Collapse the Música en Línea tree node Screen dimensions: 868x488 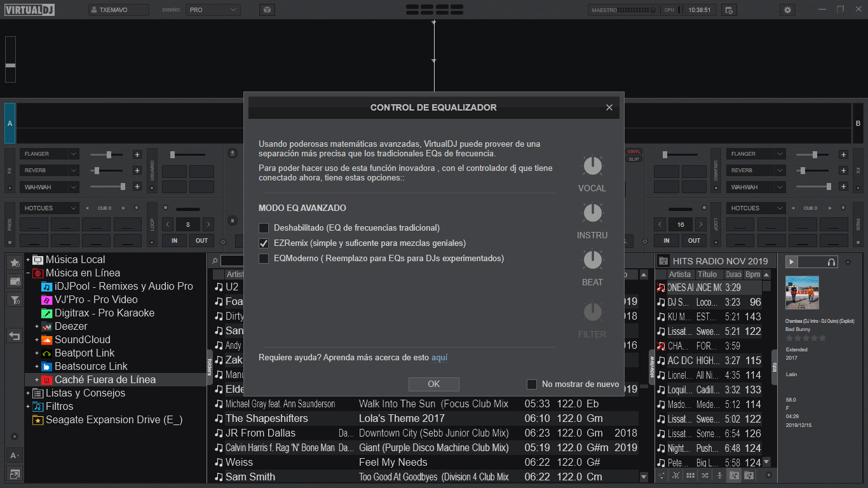[x=28, y=273]
